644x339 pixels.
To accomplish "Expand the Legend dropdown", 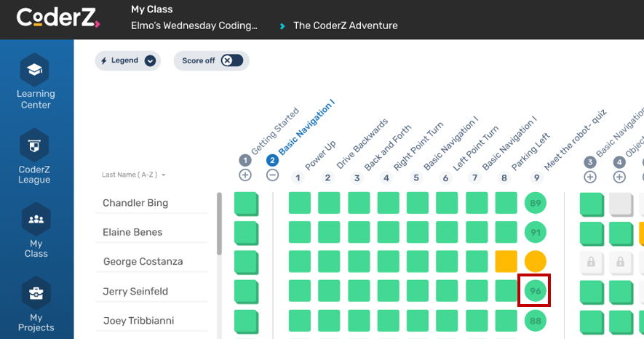I will [x=150, y=60].
